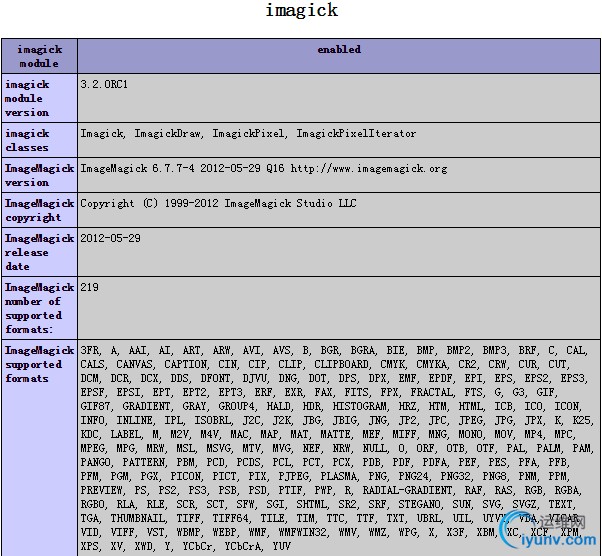Image resolution: width=602 pixels, height=556 pixels.
Task: Click the 'BMP3' format entry
Action: tap(494, 350)
